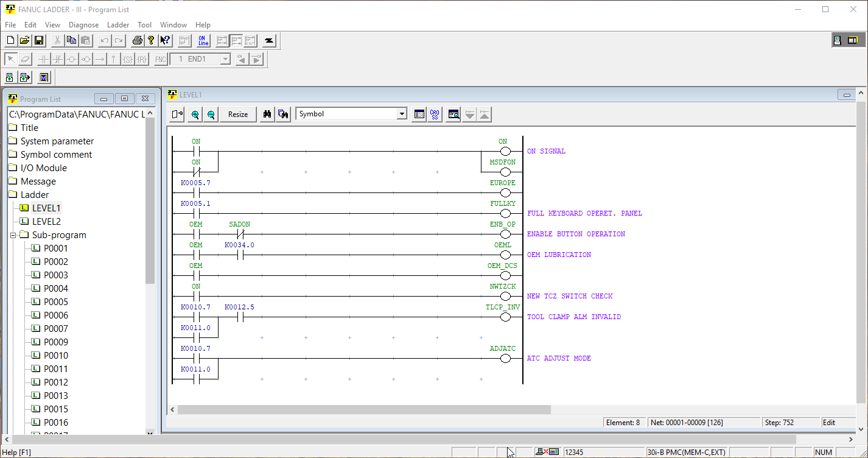Open search-in-all-programs binoculars icon
Image resolution: width=868 pixels, height=458 pixels.
tap(283, 114)
